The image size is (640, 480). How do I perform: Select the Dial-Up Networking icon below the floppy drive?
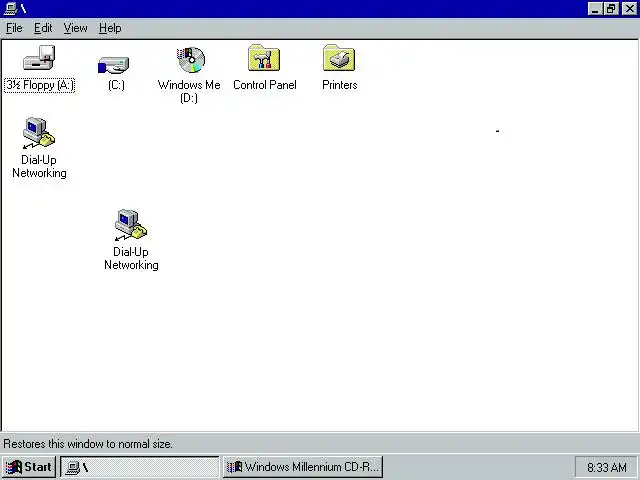pos(39,133)
